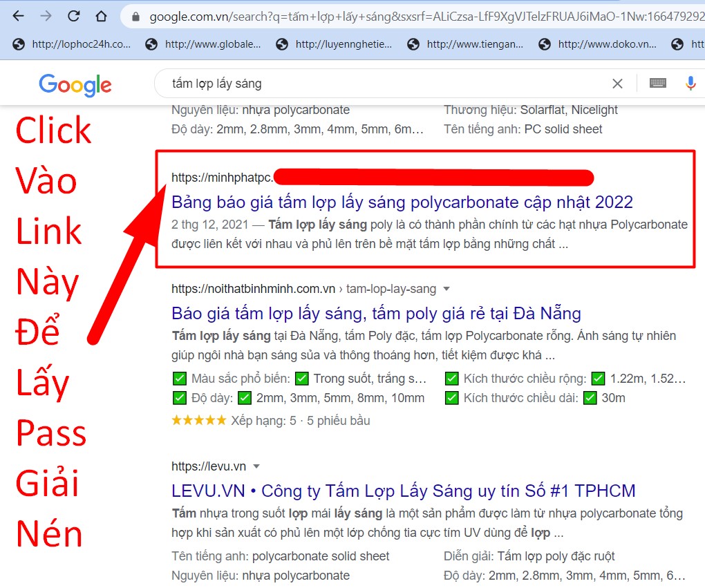Screen dimensions: 705x588
Task: Click the noithatbinhminh.com.vn URL breadcrumb
Action: 304,289
